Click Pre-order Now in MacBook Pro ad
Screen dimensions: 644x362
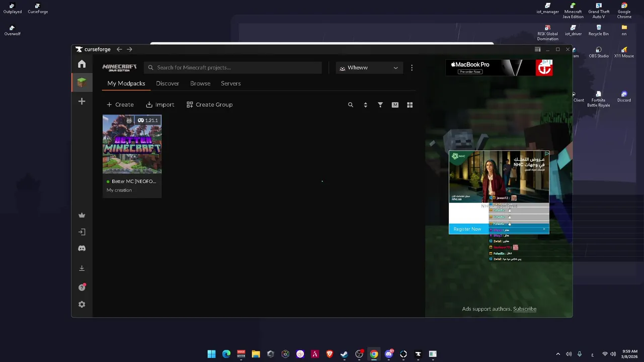click(470, 72)
